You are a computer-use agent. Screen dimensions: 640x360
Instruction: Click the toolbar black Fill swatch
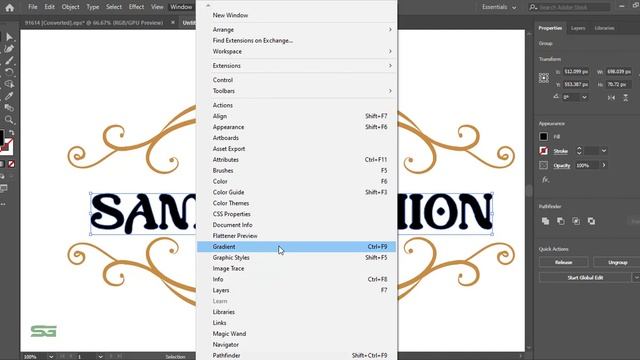coord(2,138)
